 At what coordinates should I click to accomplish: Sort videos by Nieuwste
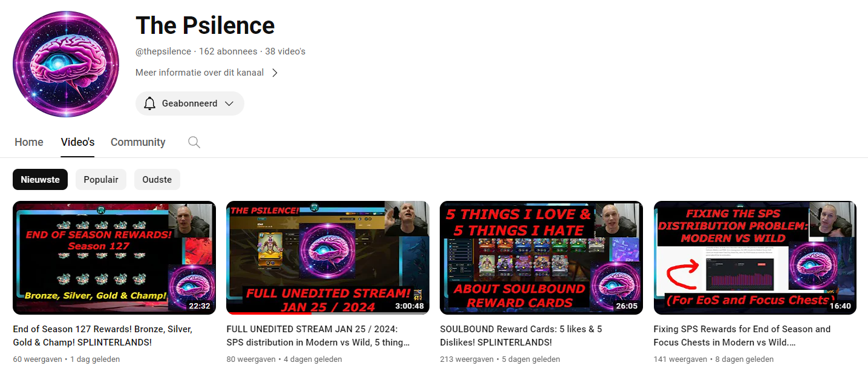point(40,179)
